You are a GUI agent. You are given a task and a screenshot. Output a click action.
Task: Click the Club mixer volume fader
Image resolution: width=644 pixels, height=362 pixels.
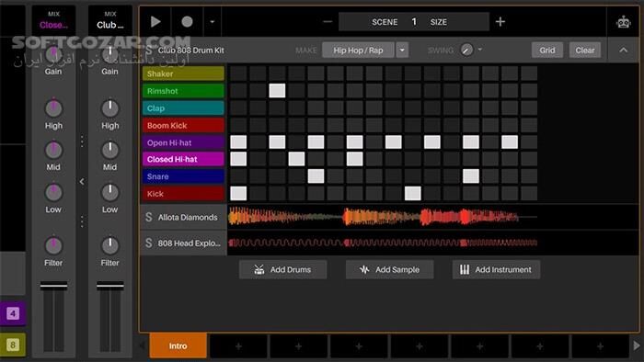(x=110, y=286)
